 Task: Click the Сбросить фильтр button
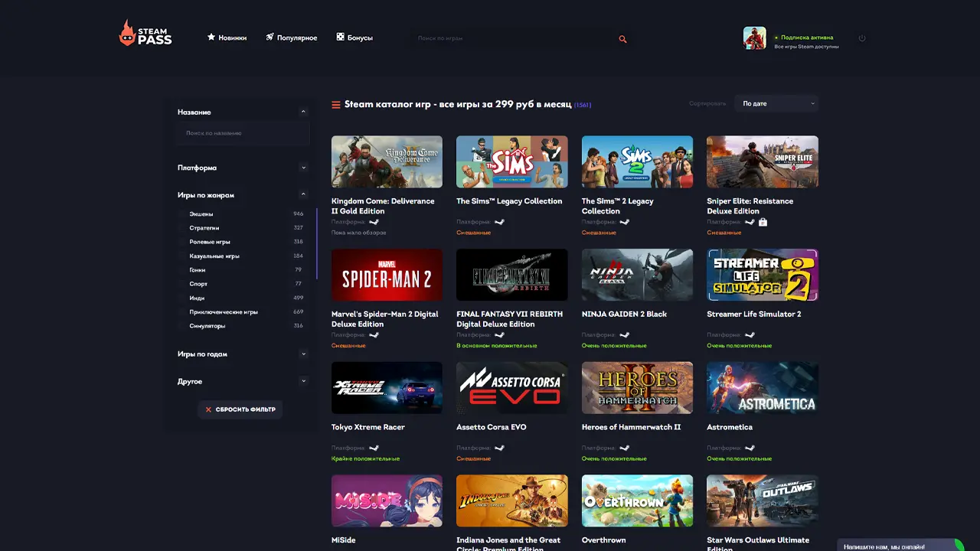tap(240, 409)
